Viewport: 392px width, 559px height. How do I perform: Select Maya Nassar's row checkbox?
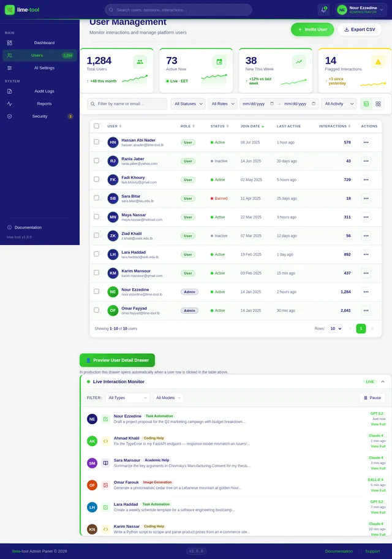96,217
